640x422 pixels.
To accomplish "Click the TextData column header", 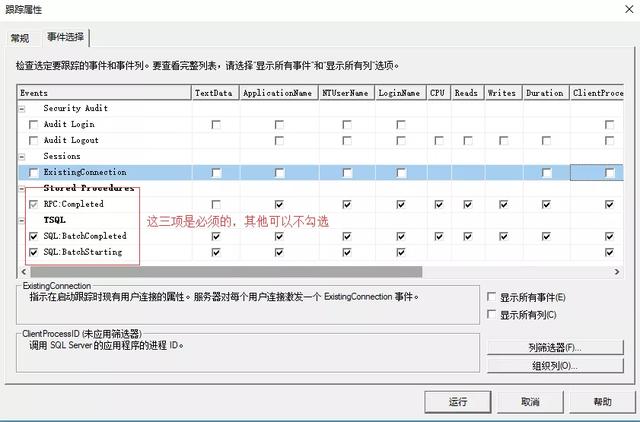I will tap(216, 93).
